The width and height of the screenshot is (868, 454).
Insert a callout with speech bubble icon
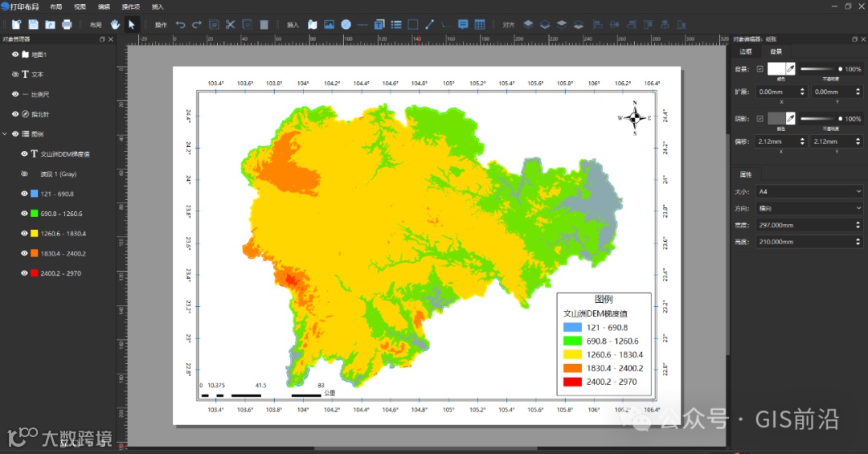464,24
